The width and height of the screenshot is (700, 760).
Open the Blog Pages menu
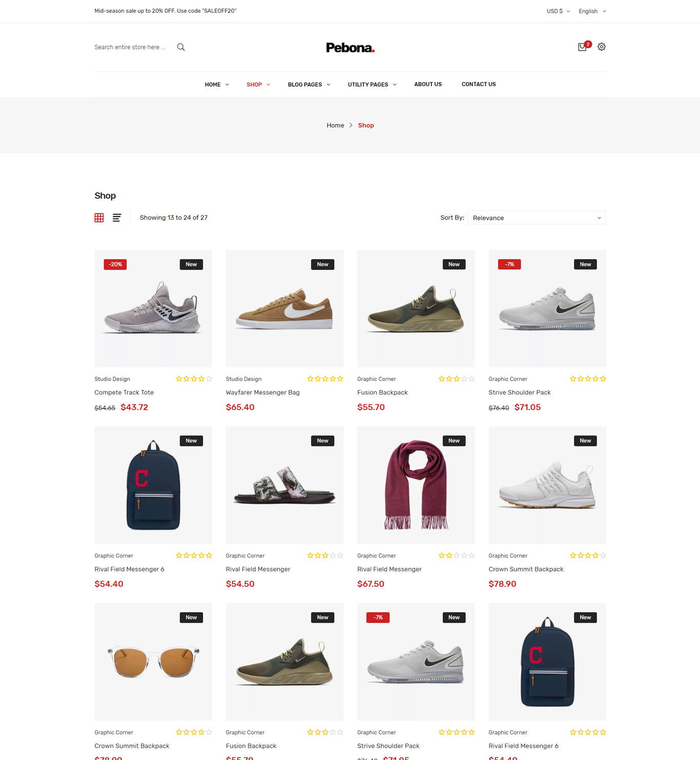click(x=309, y=85)
